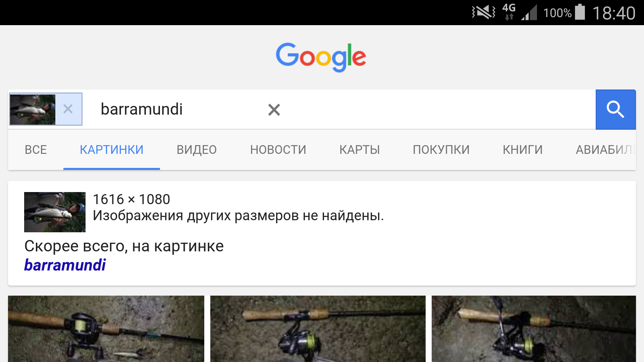The width and height of the screenshot is (644, 362).
Task: Tap the vibrate mode status icon
Action: [483, 12]
